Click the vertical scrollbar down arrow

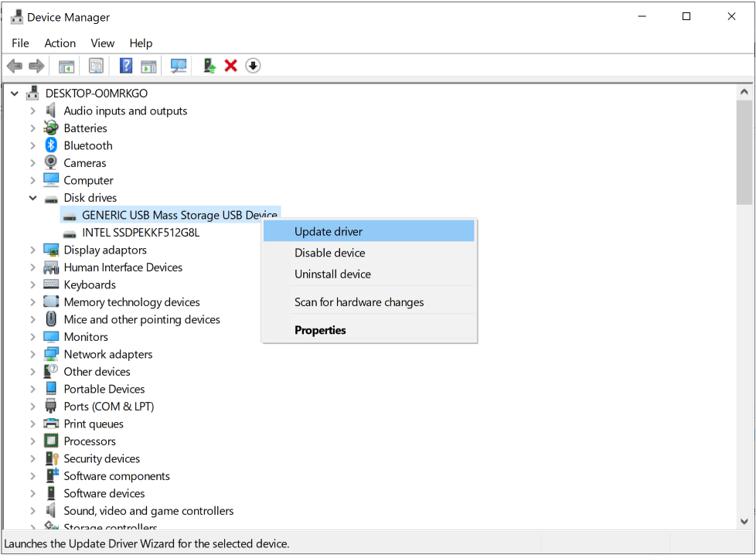point(744,521)
